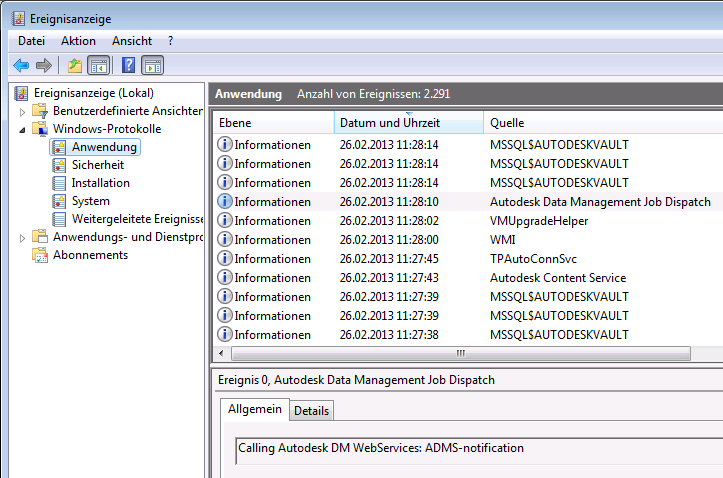Select the Installation log label
The image size is (723, 478).
[101, 183]
